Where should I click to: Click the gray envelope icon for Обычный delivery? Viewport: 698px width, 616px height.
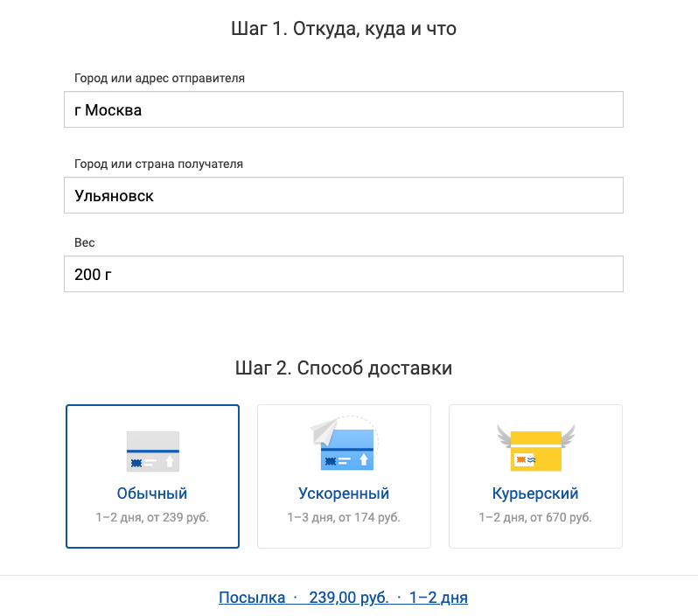[x=153, y=451]
